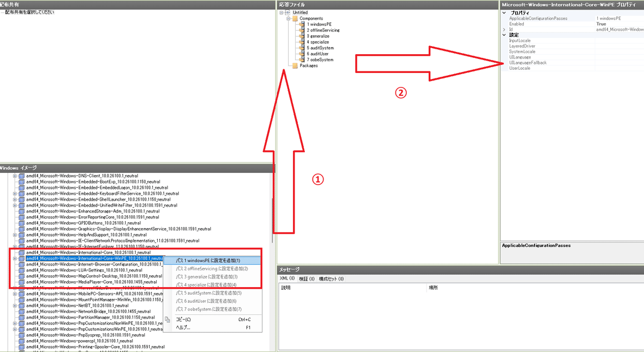
Task: Collapse the 設定 section in properties pane
Action: click(504, 35)
